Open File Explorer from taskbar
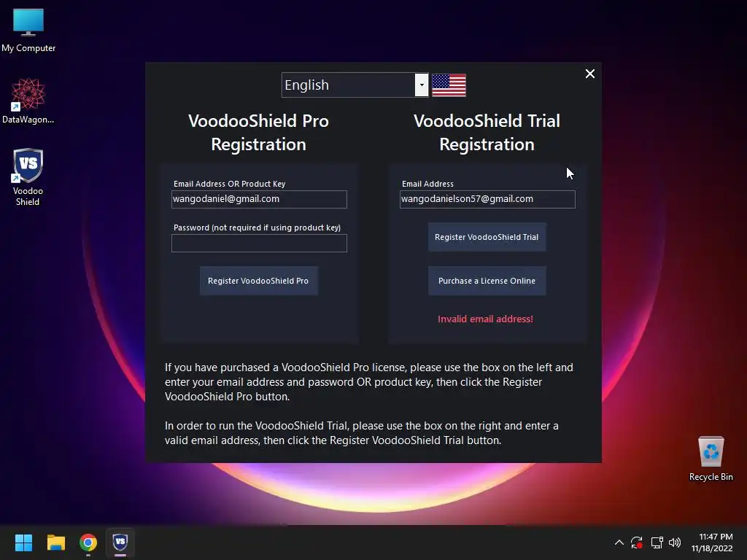The height and width of the screenshot is (560, 747). (x=55, y=542)
